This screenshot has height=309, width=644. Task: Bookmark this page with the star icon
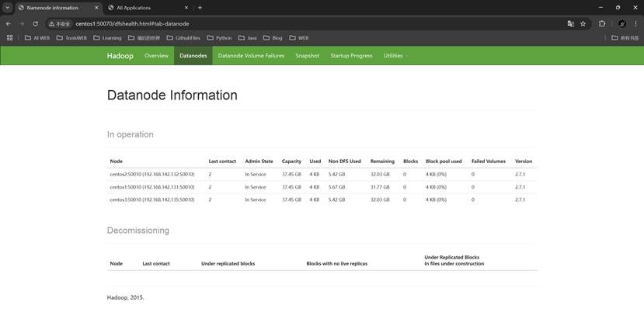pos(583,24)
